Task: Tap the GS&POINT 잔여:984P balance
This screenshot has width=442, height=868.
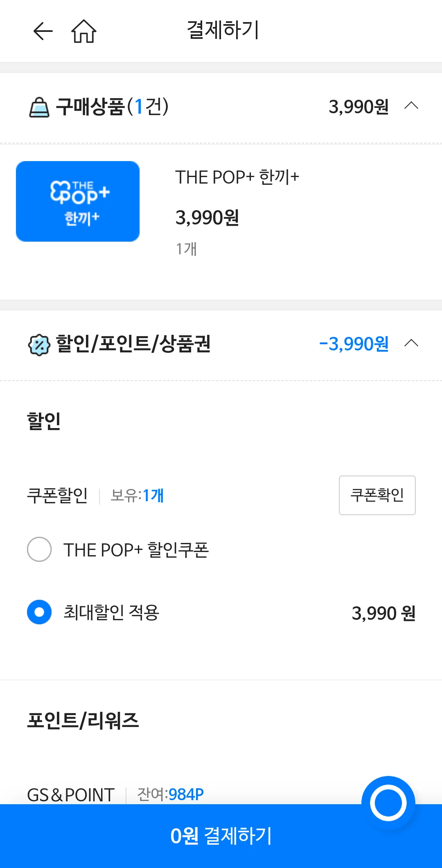Action: pyautogui.click(x=170, y=794)
